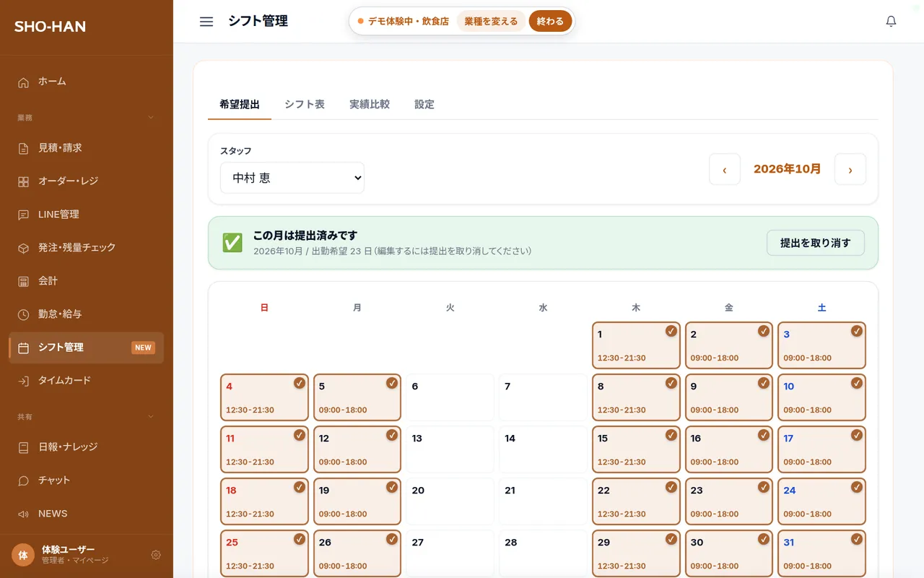This screenshot has height=578, width=924.
Task: Click the 発注・残量チェック box icon
Action: (24, 248)
